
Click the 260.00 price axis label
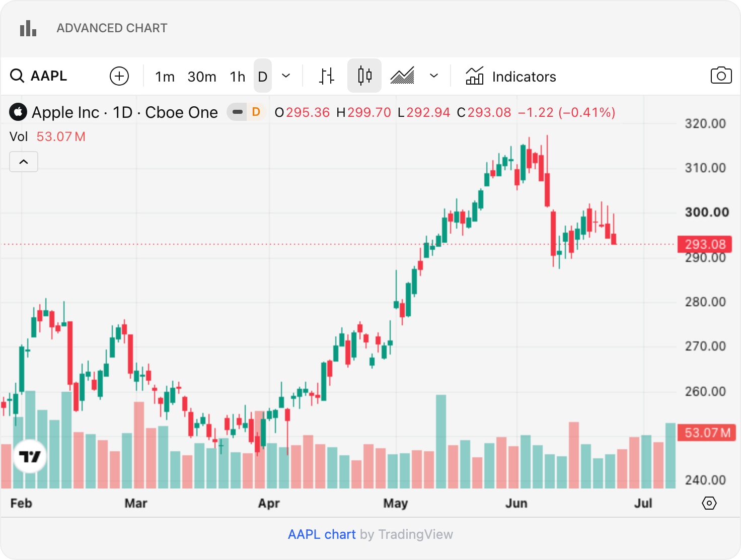705,392
